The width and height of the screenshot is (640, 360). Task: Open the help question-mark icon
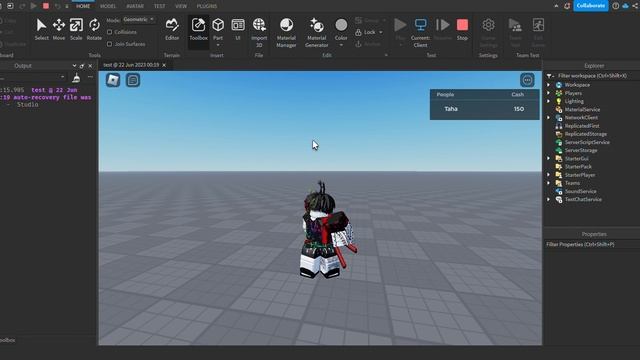(616, 6)
